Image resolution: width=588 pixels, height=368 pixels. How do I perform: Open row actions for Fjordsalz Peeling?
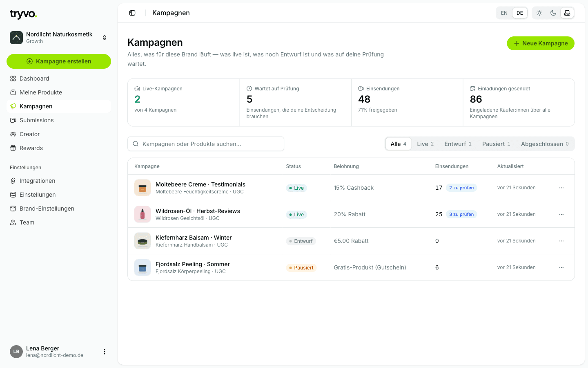pyautogui.click(x=561, y=267)
